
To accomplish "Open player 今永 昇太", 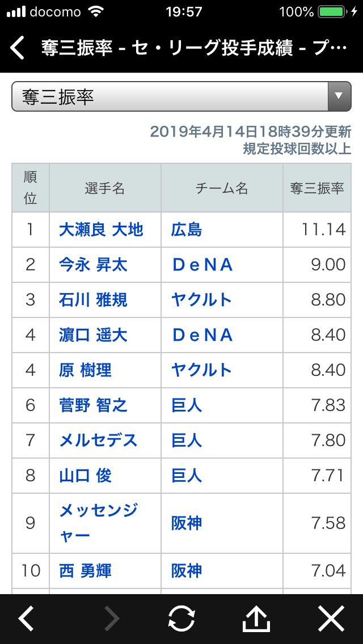I will pos(94,265).
